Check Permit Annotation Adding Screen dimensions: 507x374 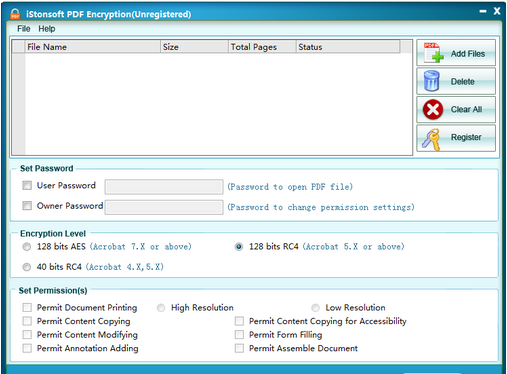click(27, 348)
